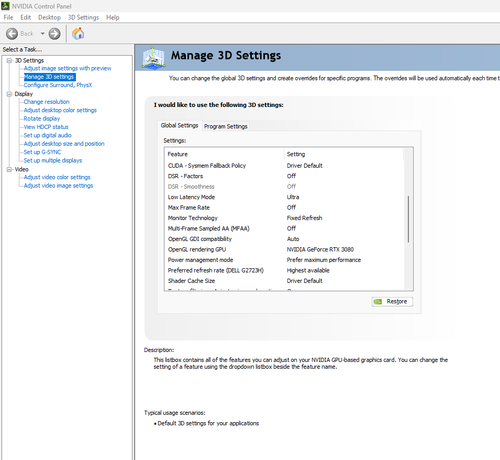Switch to the Program Settings tab
This screenshot has width=500, height=460.
pyautogui.click(x=226, y=126)
